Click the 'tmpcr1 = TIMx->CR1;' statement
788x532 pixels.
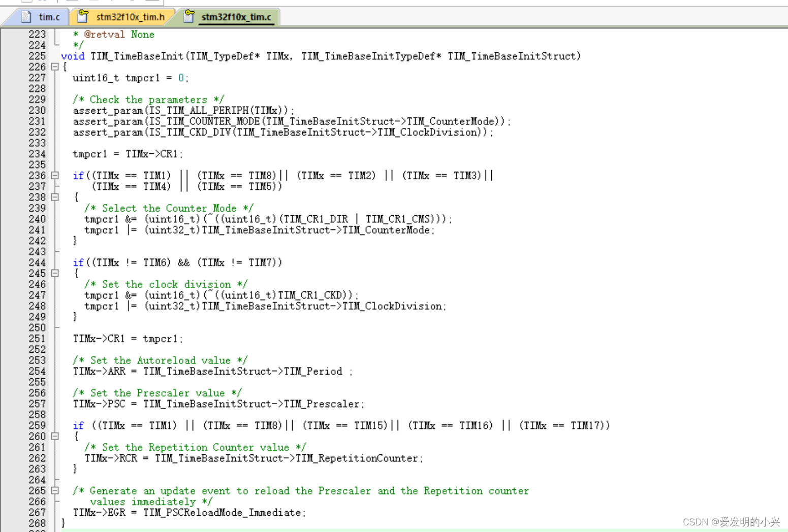[128, 154]
